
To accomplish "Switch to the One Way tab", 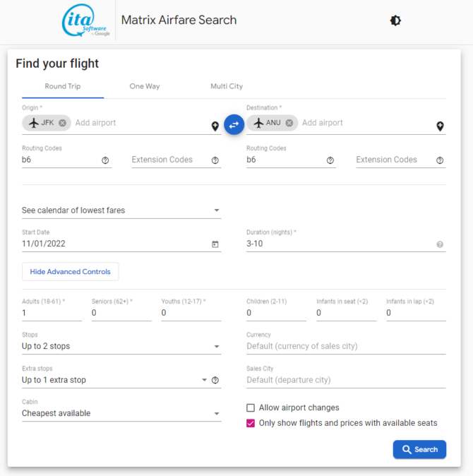I will tap(145, 86).
